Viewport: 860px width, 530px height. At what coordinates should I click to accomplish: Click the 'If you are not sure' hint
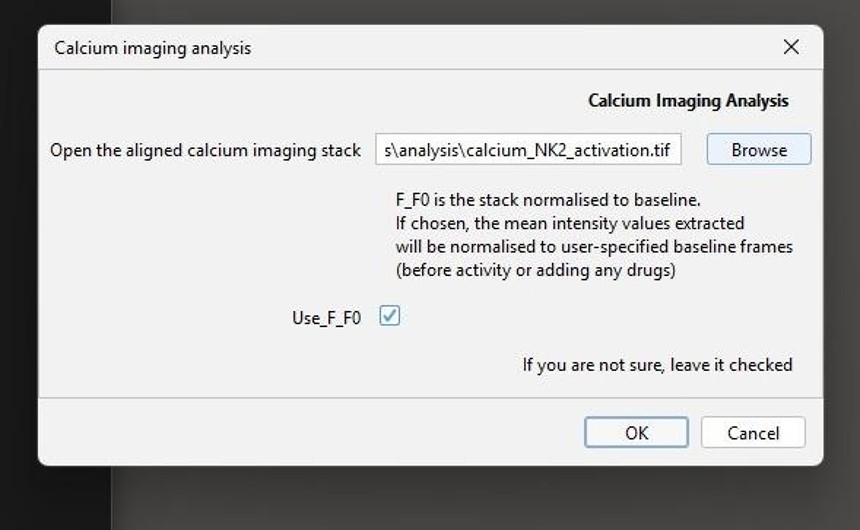coord(657,365)
